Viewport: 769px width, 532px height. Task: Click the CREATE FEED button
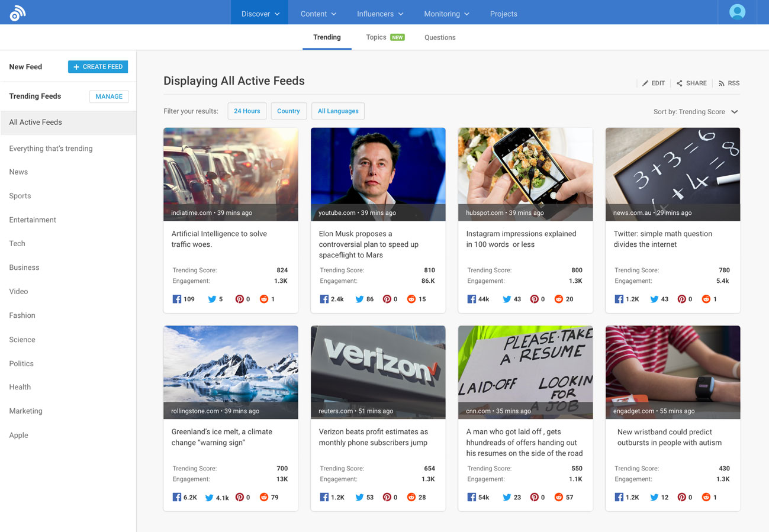point(98,66)
